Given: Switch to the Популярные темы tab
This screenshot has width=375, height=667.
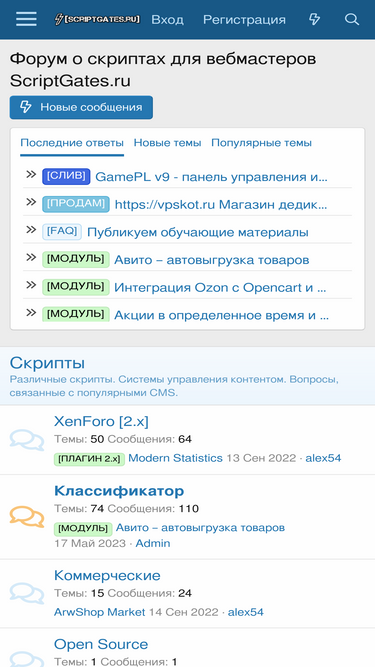Looking at the screenshot, I should (x=261, y=143).
